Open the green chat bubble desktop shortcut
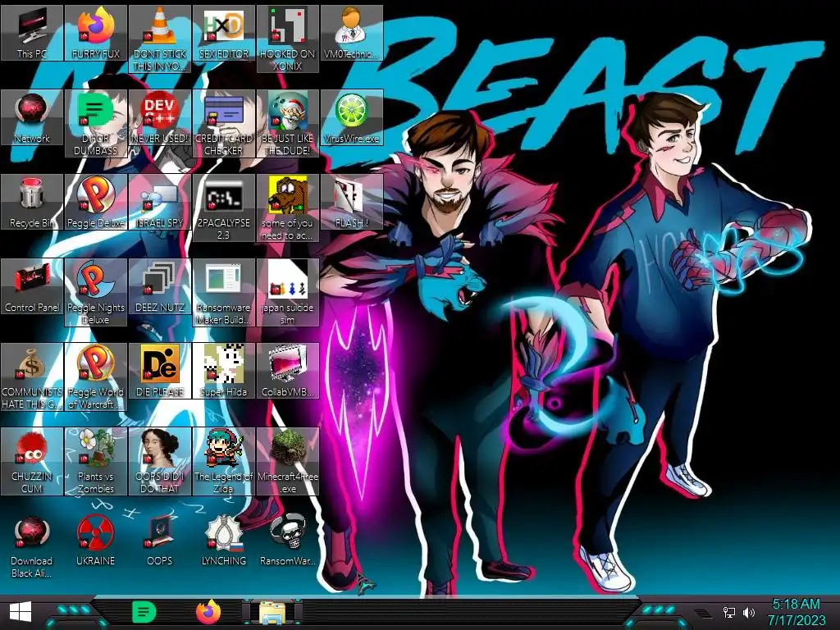The height and width of the screenshot is (630, 840). point(96,123)
